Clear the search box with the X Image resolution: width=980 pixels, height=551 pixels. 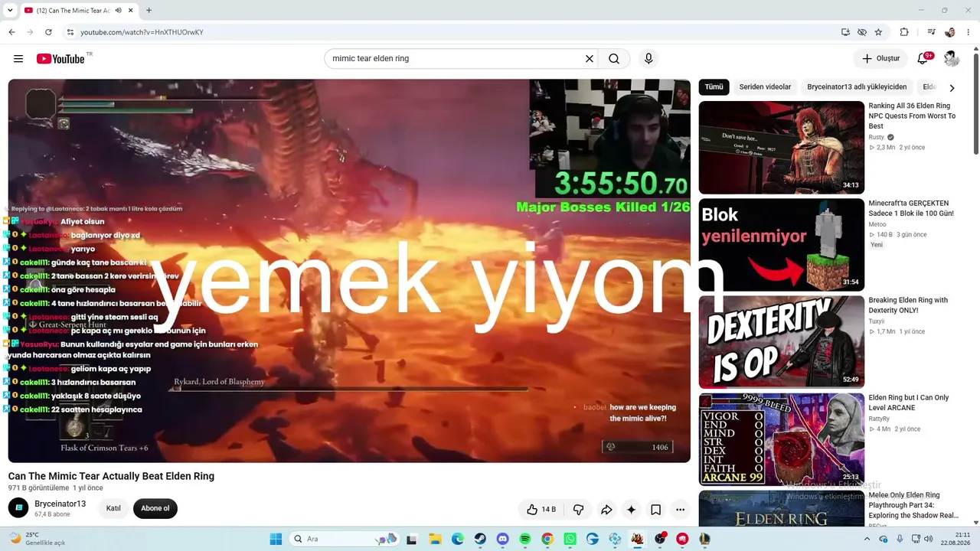click(x=590, y=59)
